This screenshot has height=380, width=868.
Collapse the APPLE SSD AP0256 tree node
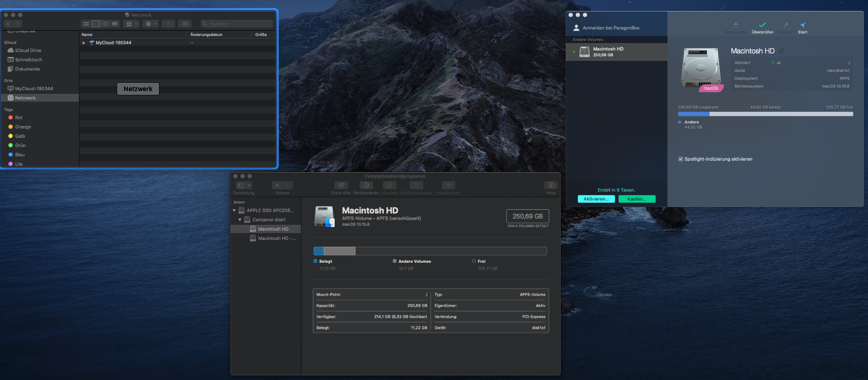(x=235, y=211)
